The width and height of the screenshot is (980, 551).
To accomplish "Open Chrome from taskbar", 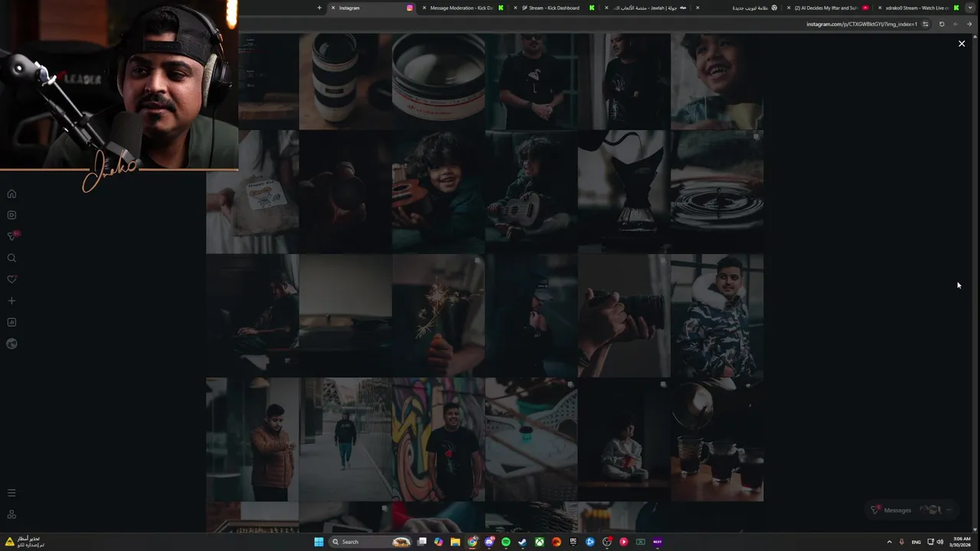I will tap(472, 542).
